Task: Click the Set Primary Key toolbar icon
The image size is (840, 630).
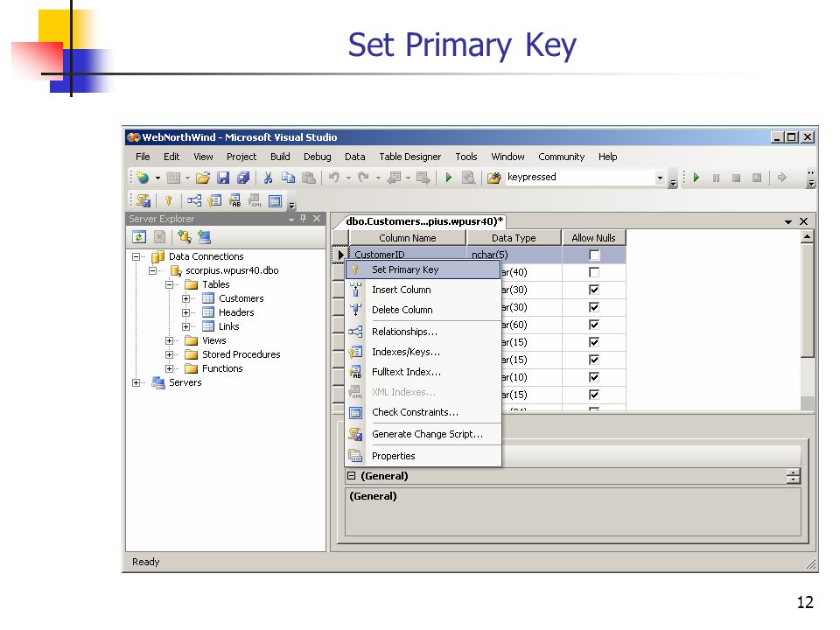Action: (168, 201)
